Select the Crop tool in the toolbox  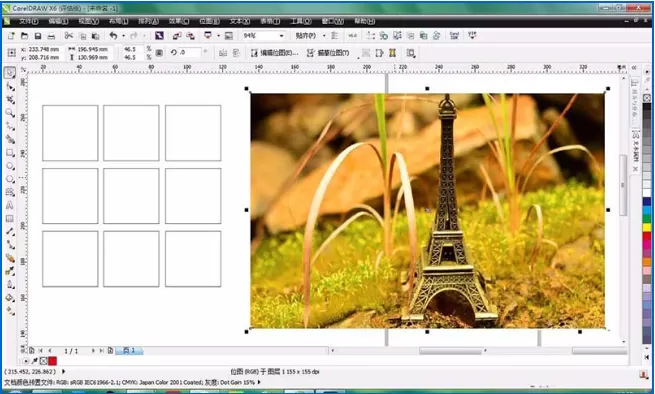(x=10, y=99)
